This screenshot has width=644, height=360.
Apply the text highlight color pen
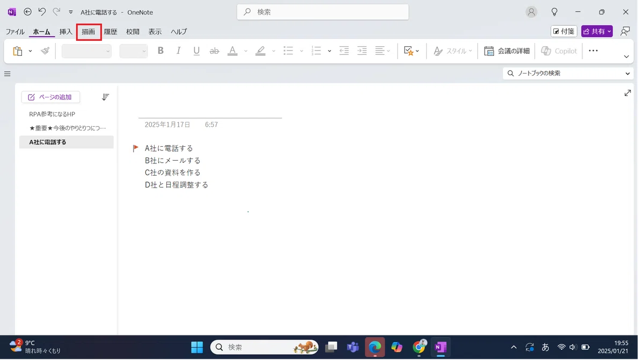[260, 51]
